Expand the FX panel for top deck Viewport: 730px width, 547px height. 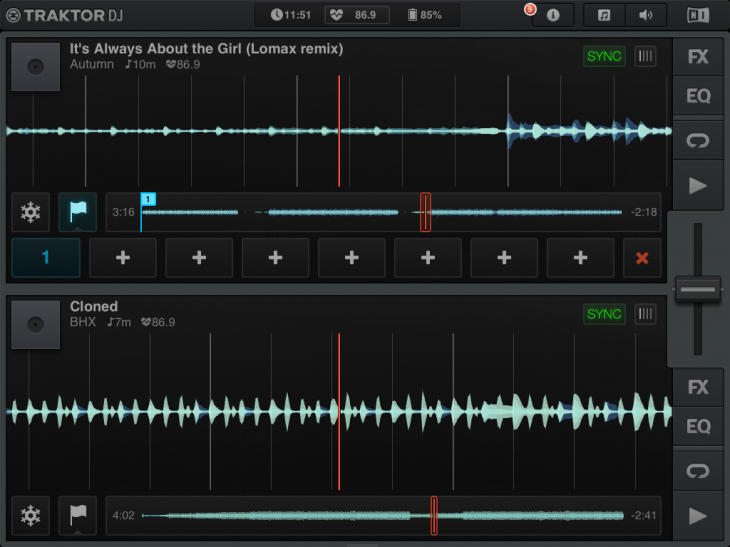[698, 57]
